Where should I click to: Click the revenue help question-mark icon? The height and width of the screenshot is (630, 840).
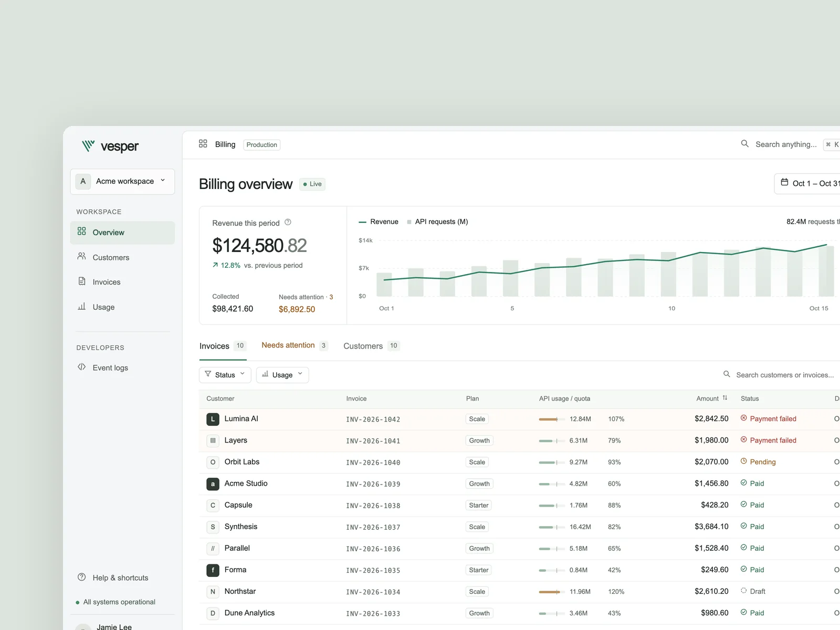[x=288, y=223]
